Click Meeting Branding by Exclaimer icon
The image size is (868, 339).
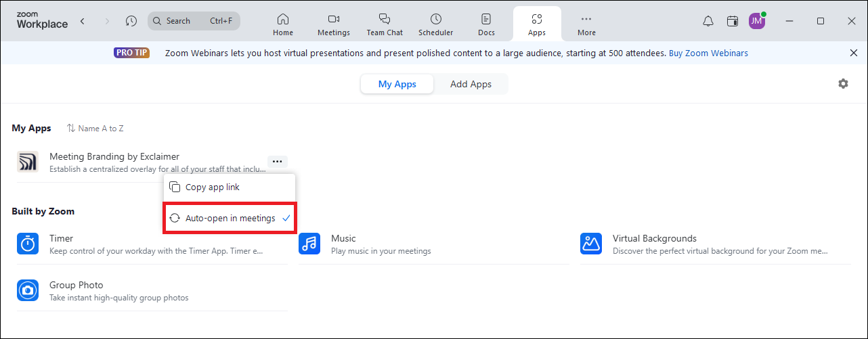[28, 162]
